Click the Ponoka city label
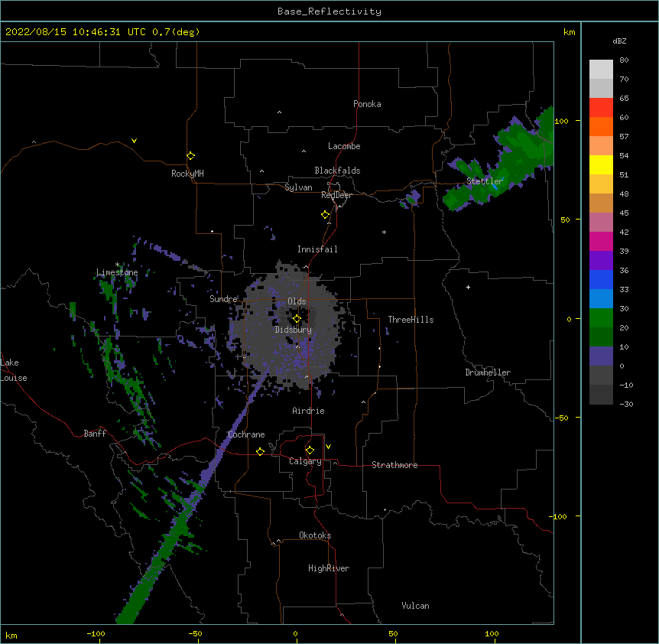Screen dimensions: 659x644 click(367, 104)
